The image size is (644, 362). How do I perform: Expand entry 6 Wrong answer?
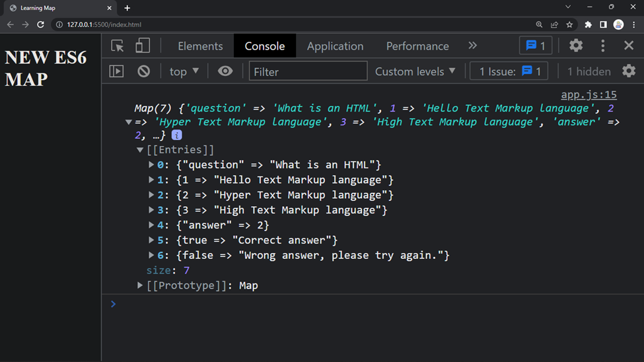pos(151,255)
